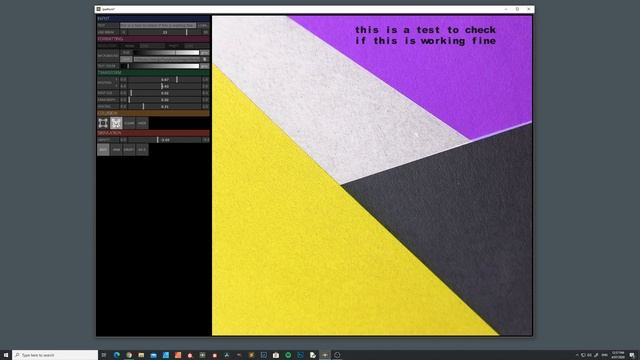Click the fourth button in the Simulation row
Screen dimensions: 640x360
click(142, 149)
